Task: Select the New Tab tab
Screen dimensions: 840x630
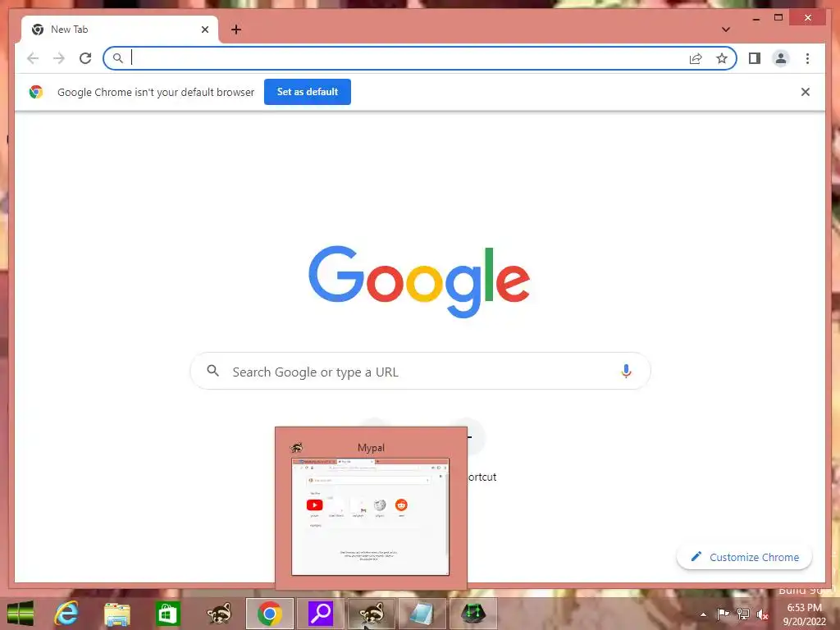Action: [120, 30]
